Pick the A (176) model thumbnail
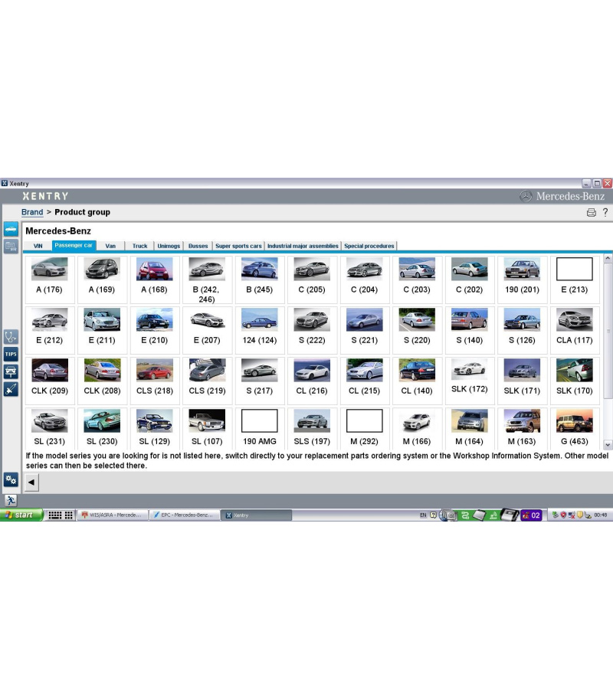 [x=49, y=277]
